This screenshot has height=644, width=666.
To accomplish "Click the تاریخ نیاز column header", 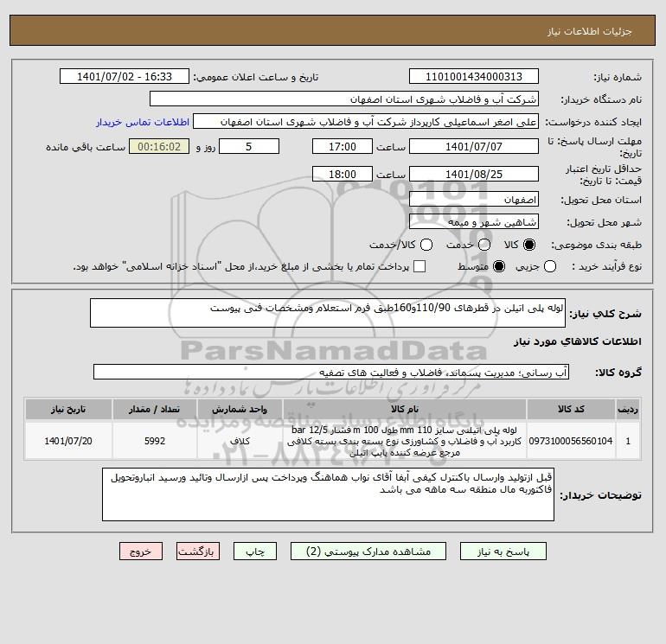I will pyautogui.click(x=68, y=409).
